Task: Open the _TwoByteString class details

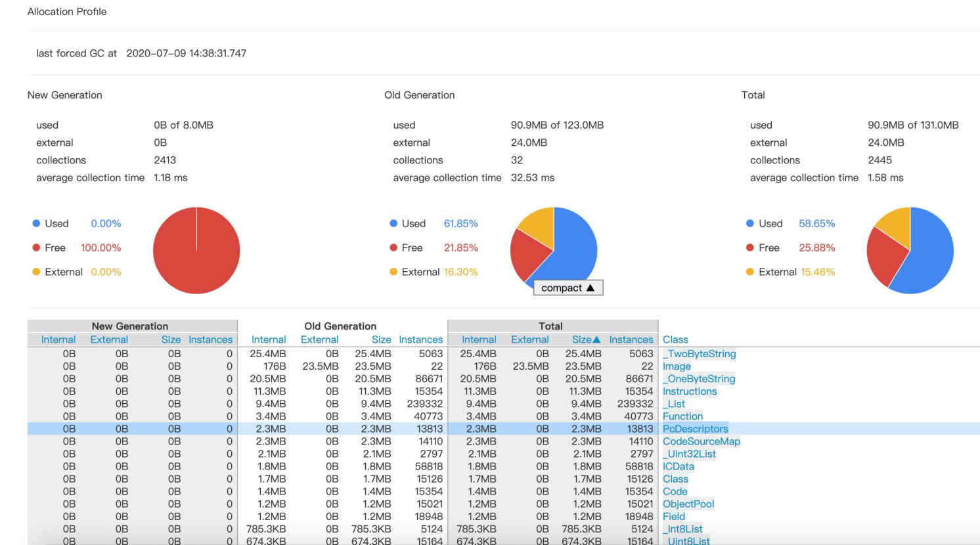Action: [699, 353]
